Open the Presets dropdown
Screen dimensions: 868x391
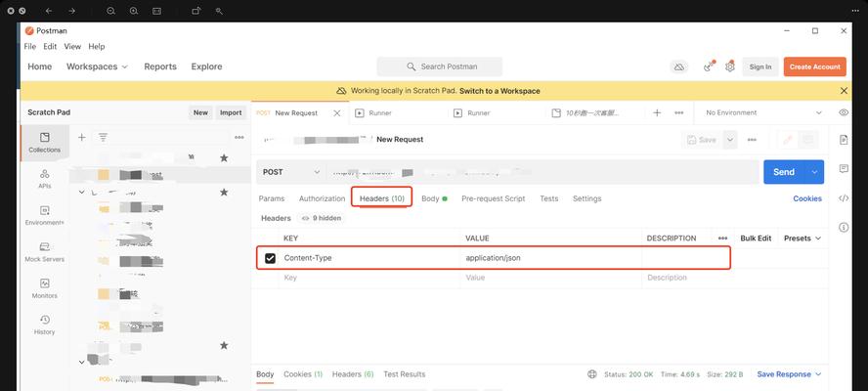click(803, 239)
